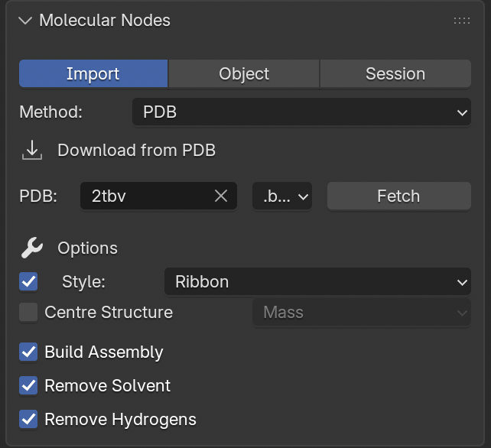Click the wrench icon next to Options
Screen dimensions: 491x448
(x=32, y=248)
